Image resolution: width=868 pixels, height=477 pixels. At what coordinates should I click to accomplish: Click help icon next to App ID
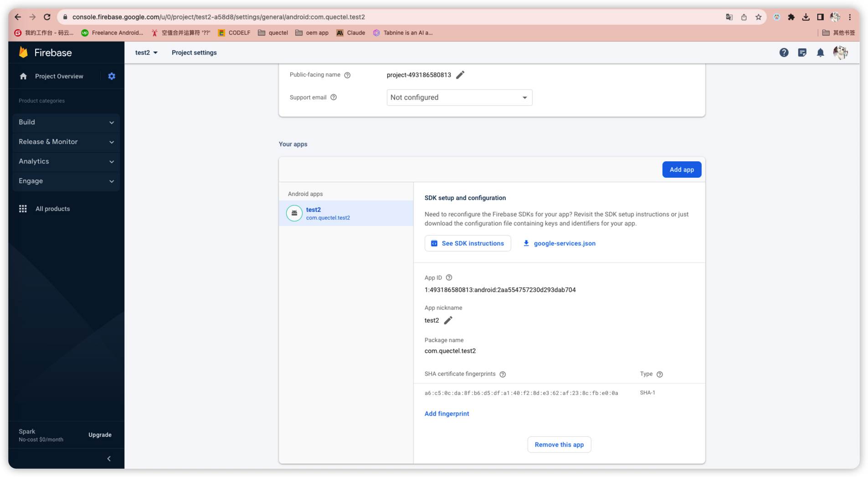click(x=449, y=277)
